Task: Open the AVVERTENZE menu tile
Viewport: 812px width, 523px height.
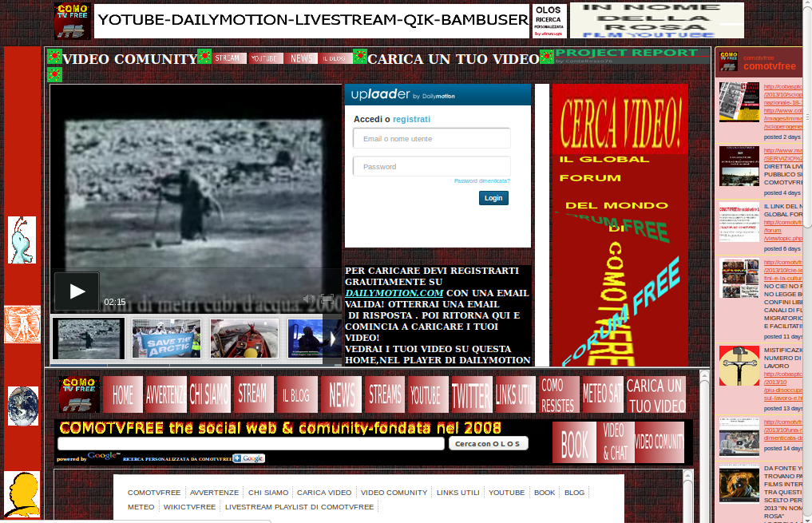Action: 166,394
